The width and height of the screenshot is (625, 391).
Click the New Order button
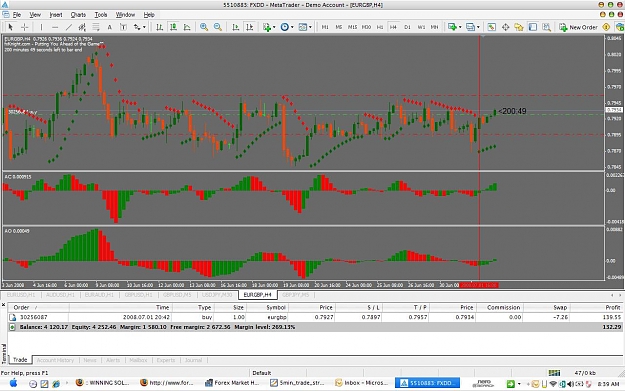(x=578, y=27)
